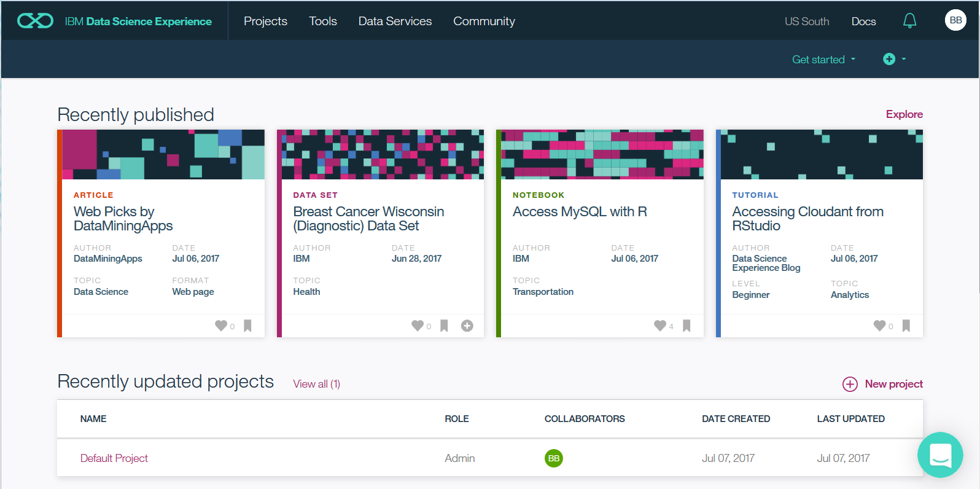Bookmark the Access MySQL with R notebook
The height and width of the screenshot is (489, 980).
686,326
